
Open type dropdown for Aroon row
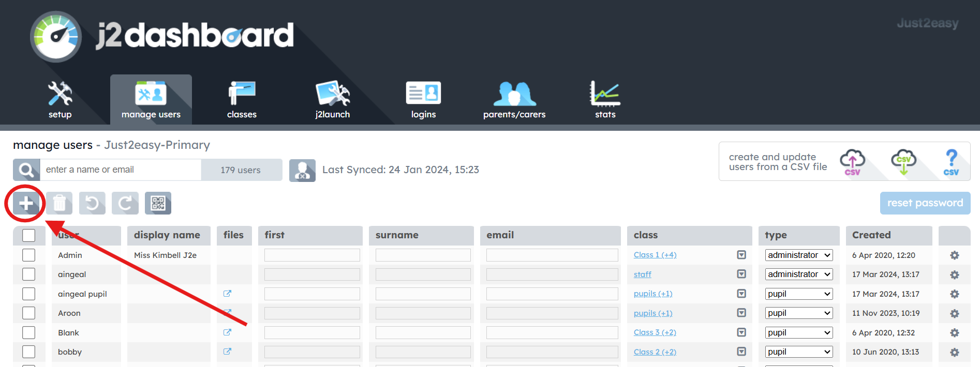(799, 313)
